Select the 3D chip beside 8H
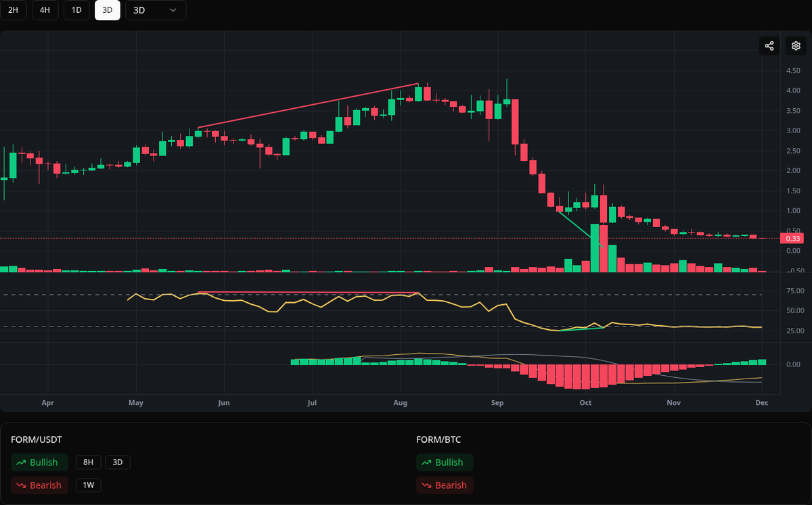Screen dimensions: 812x505 pos(116,462)
